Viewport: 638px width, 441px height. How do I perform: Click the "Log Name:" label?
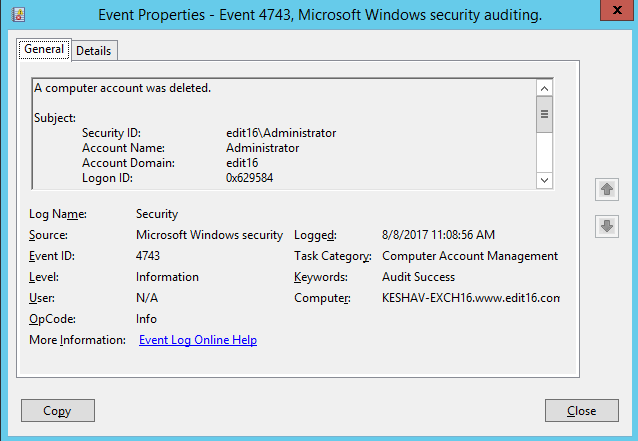tap(58, 214)
